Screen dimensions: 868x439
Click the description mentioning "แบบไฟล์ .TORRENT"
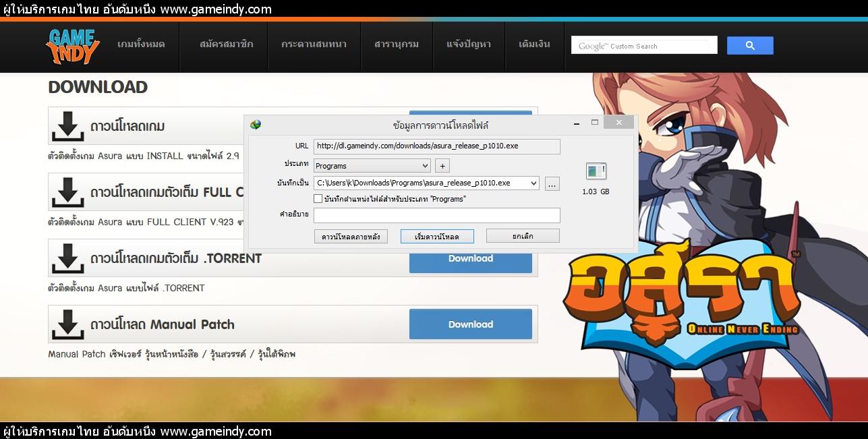tap(126, 288)
